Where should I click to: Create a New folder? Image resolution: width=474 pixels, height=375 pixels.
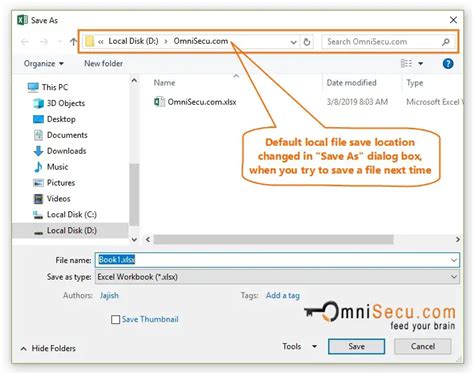(x=103, y=63)
